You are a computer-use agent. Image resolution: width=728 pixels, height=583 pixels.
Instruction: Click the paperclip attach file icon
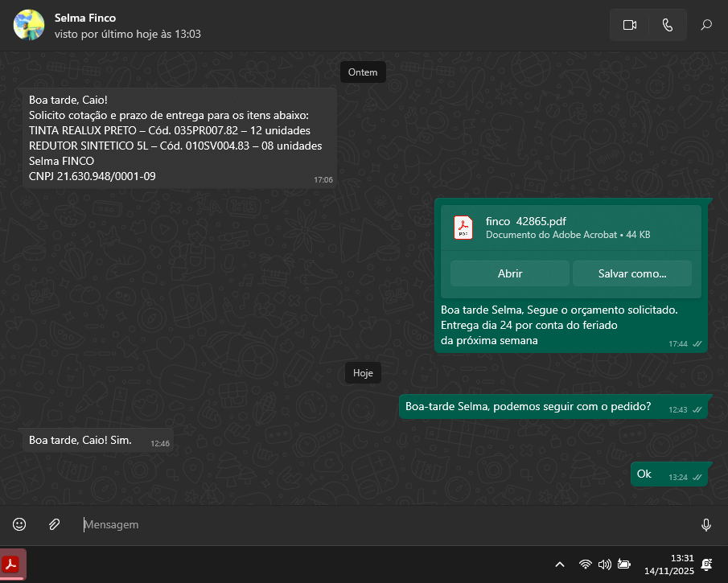tap(54, 524)
